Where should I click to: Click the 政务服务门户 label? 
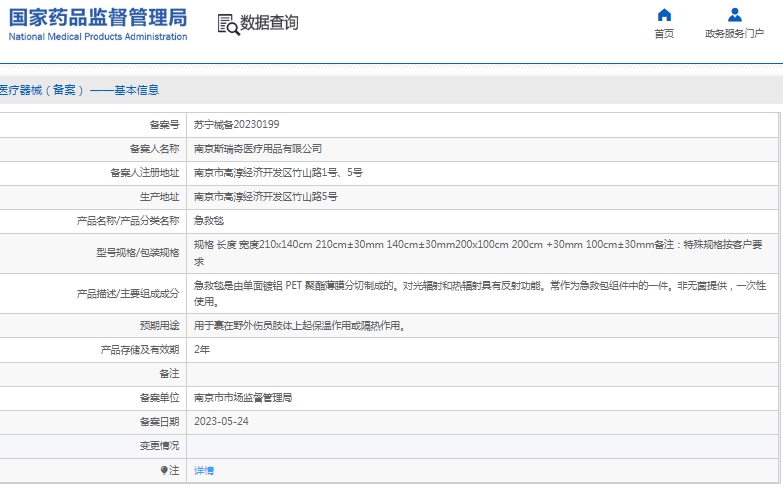pos(735,33)
